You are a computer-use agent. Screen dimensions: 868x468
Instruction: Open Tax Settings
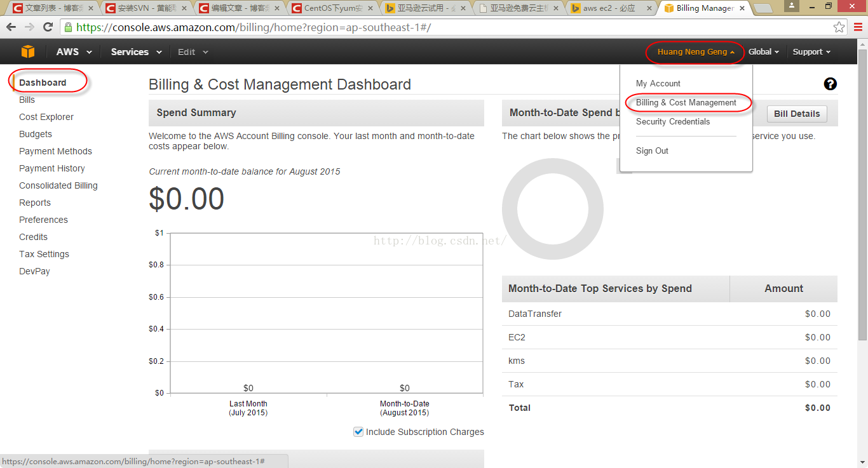(x=44, y=254)
